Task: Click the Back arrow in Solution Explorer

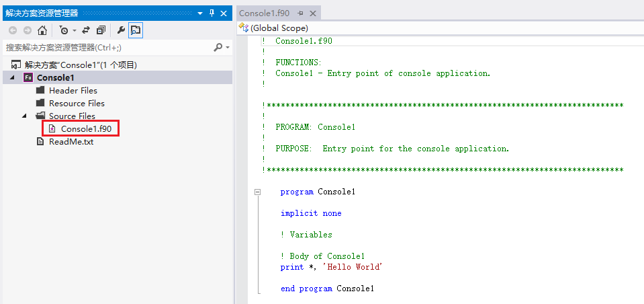Action: pos(13,30)
